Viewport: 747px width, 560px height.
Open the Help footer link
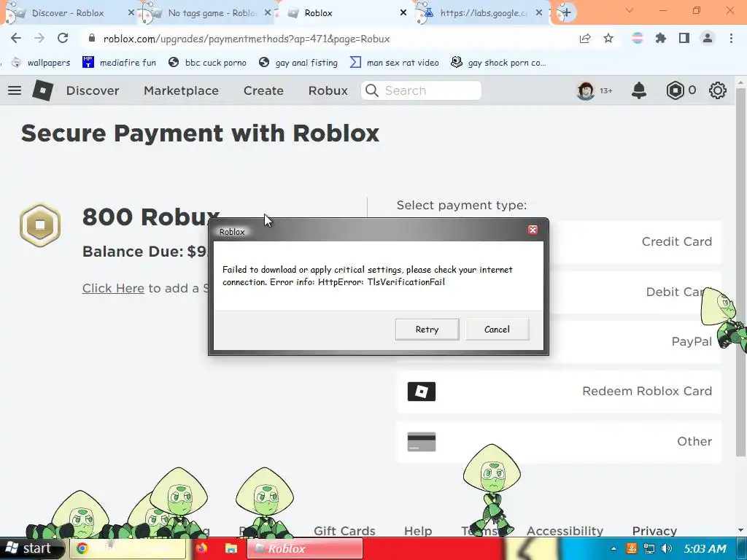click(x=418, y=531)
